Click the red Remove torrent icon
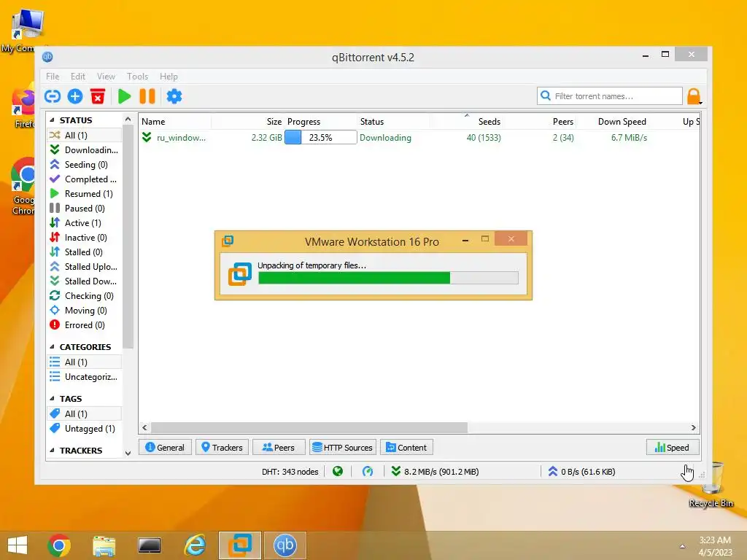This screenshot has width=747, height=560. [98, 96]
